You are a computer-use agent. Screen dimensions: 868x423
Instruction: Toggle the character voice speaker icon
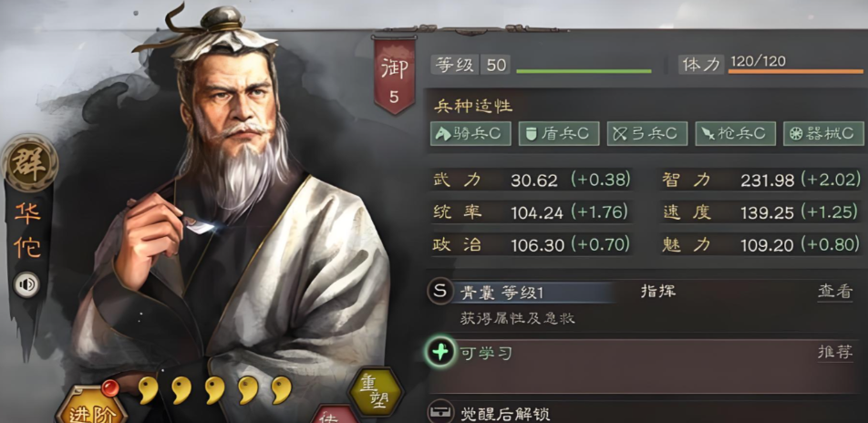[x=26, y=285]
